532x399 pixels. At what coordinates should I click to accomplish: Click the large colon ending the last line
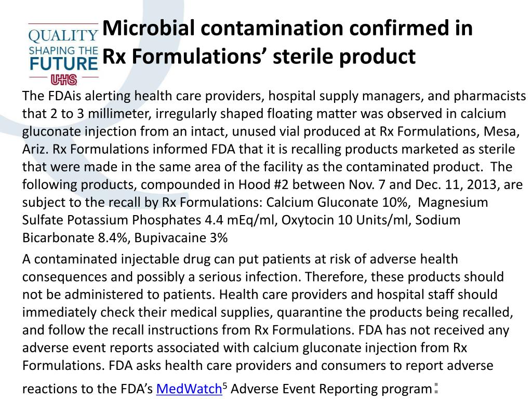click(x=436, y=388)
